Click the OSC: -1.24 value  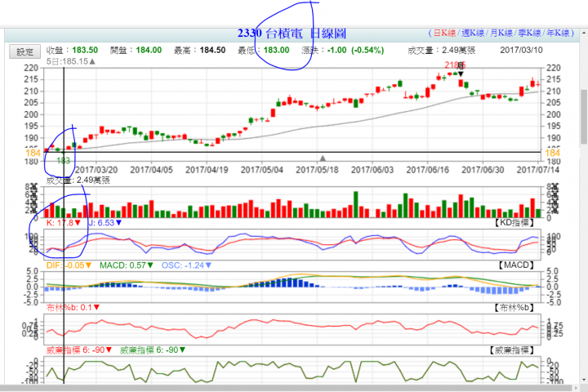point(183,265)
